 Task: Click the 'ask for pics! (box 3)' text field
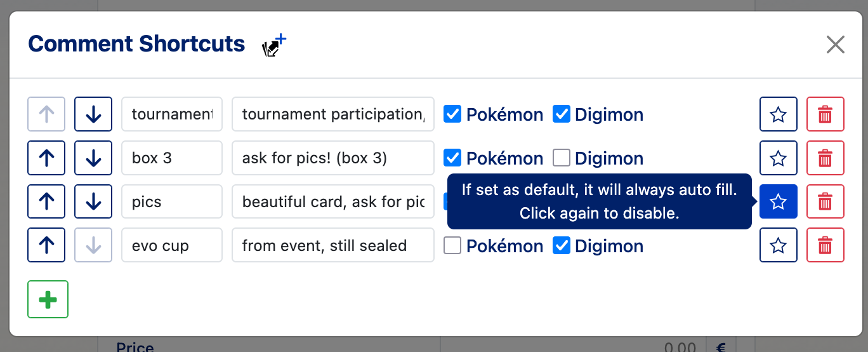pyautogui.click(x=333, y=158)
